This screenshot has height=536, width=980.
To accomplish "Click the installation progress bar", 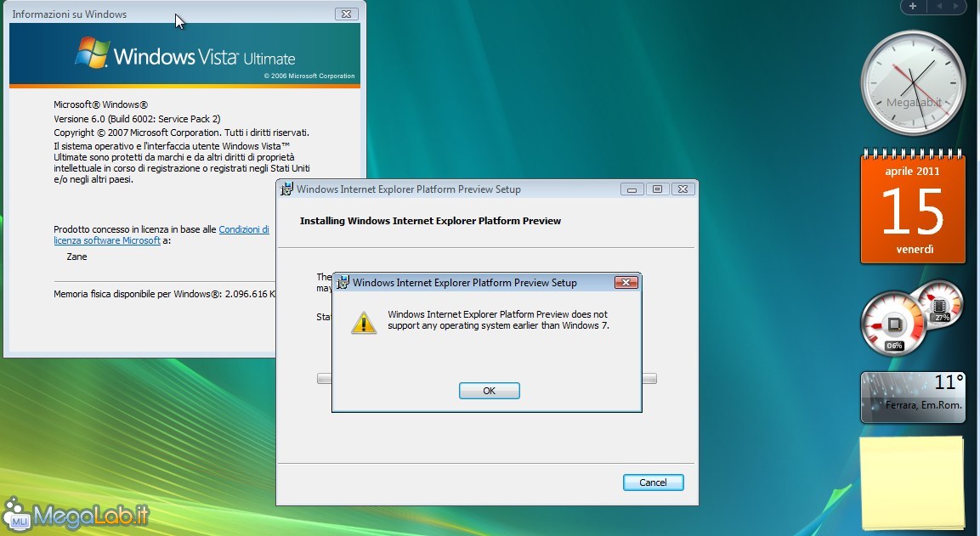I will coord(486,379).
